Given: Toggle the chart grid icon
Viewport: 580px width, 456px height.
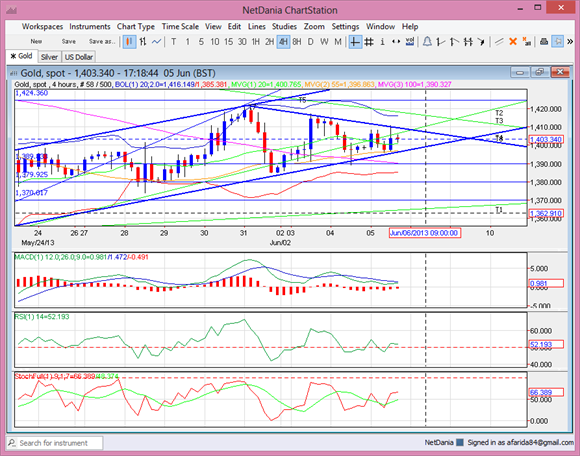Looking at the screenshot, I should tap(369, 42).
